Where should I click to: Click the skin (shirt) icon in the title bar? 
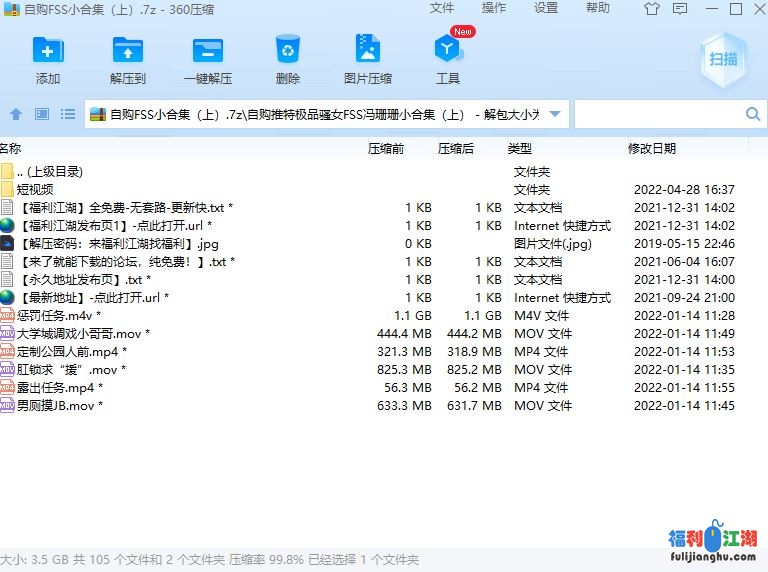click(652, 9)
